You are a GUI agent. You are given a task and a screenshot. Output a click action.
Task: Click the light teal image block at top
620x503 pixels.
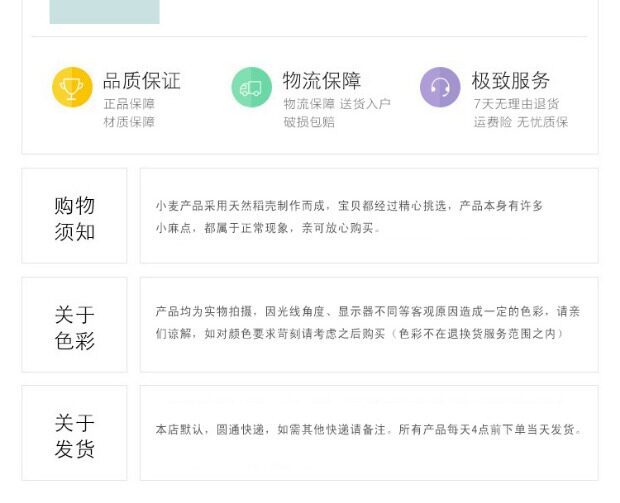pos(104,12)
